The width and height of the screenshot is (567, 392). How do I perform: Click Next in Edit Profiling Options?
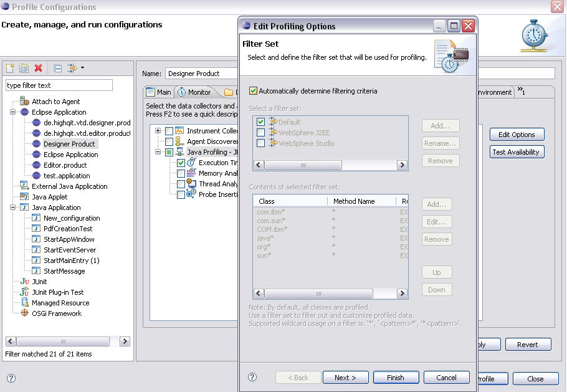point(345,378)
